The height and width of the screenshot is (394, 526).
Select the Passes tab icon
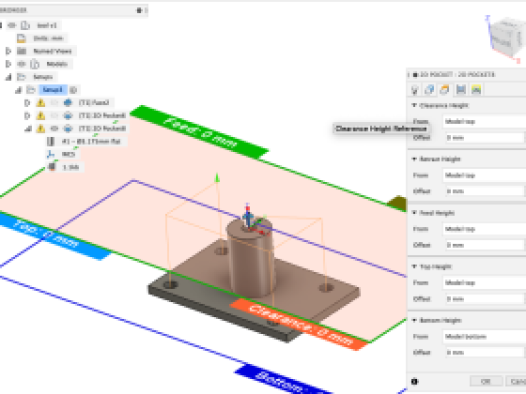[461, 90]
